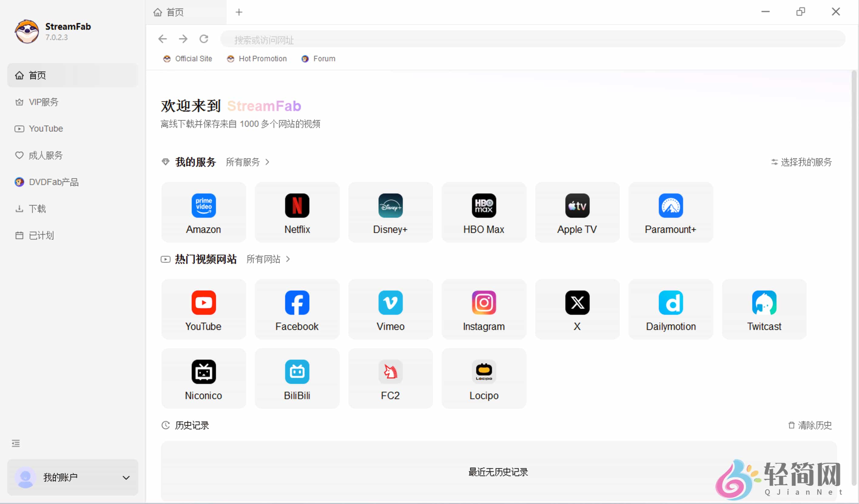This screenshot has height=504, width=859.
Task: Click 选择我的服务 to choose services
Action: tap(801, 162)
